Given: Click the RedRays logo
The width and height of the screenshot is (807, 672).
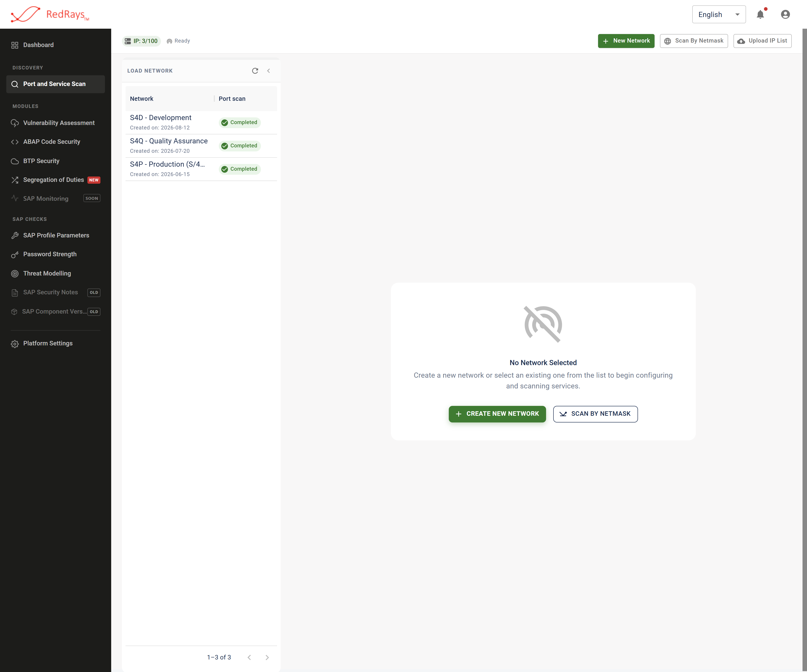Looking at the screenshot, I should 50,14.
